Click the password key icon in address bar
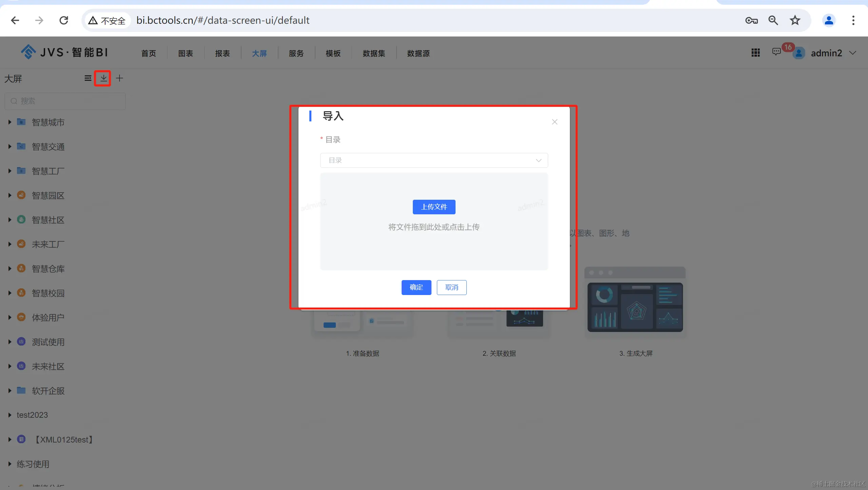Viewport: 868px width, 490px height. 751,20
